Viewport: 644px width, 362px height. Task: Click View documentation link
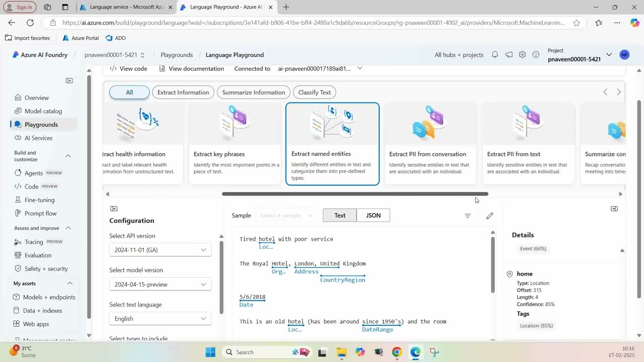[191, 68]
